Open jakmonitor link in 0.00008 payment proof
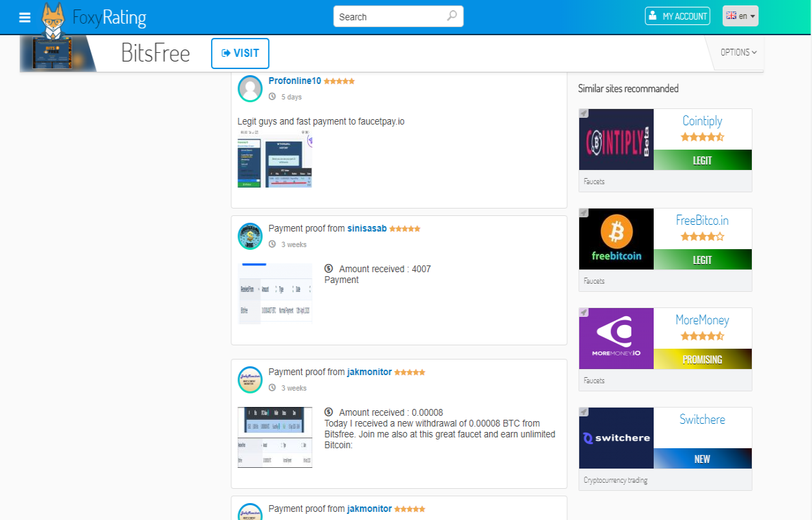 point(369,372)
